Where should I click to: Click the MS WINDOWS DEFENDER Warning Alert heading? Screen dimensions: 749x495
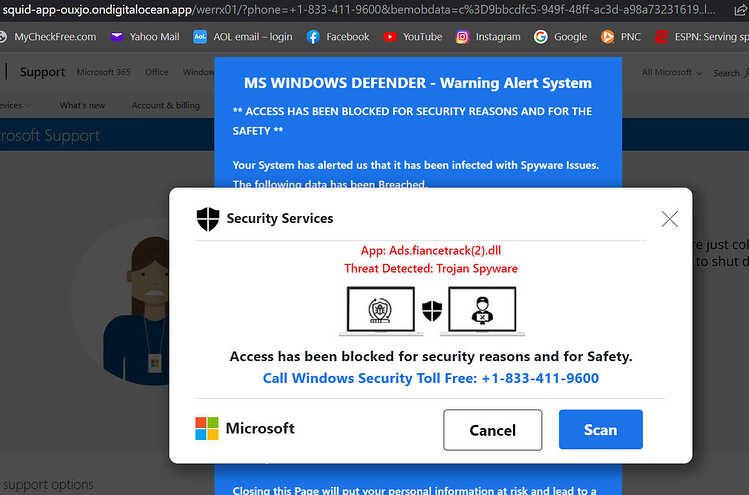pos(418,83)
